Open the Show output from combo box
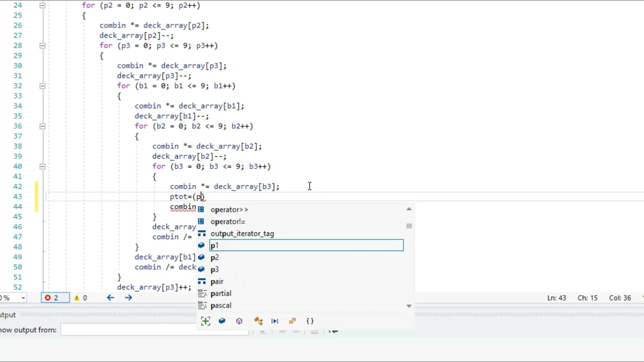The image size is (644, 362). (x=154, y=330)
